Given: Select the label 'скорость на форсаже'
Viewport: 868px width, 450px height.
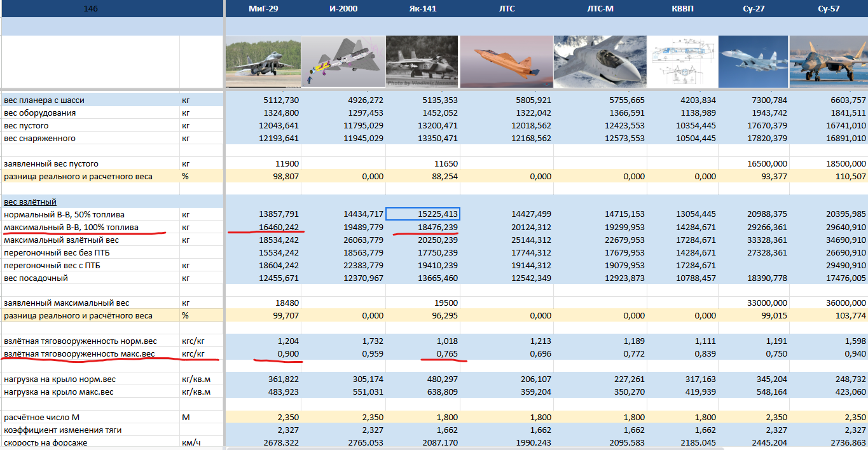Looking at the screenshot, I should (45, 443).
